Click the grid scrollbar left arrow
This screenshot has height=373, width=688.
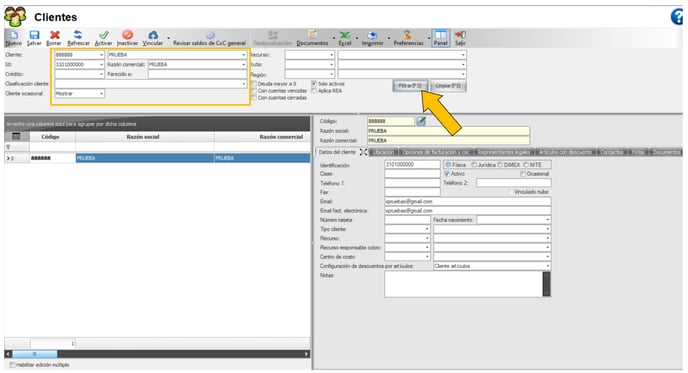coord(8,354)
